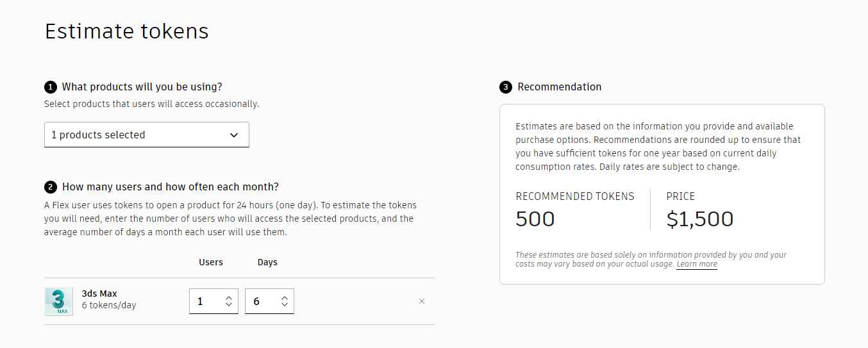Click inside the Users number field
This screenshot has height=348, width=868.
click(x=205, y=301)
